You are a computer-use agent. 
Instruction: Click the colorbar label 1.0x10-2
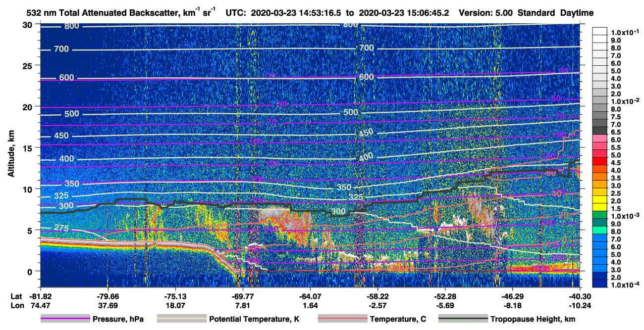(625, 101)
